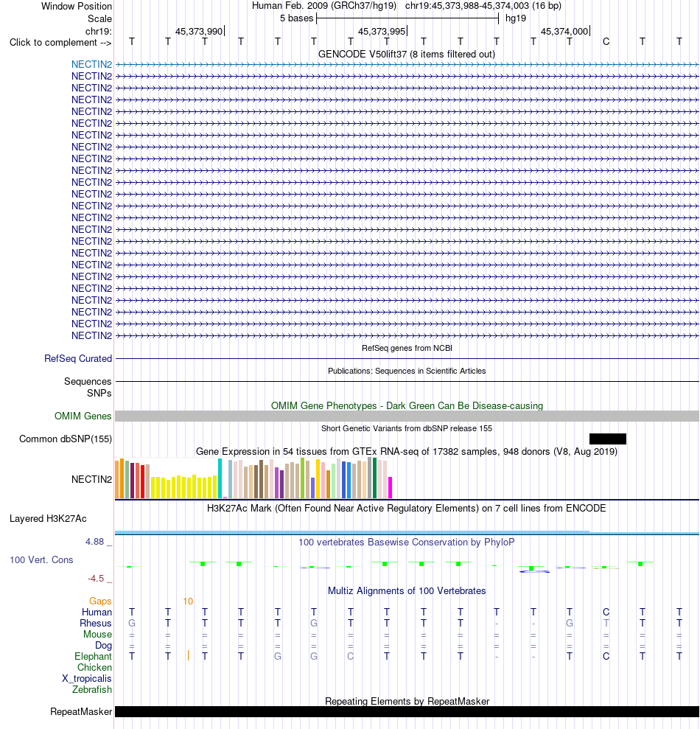The height and width of the screenshot is (729, 700).
Task: Select the X_tropicalis alignment row label
Action: pos(87,679)
